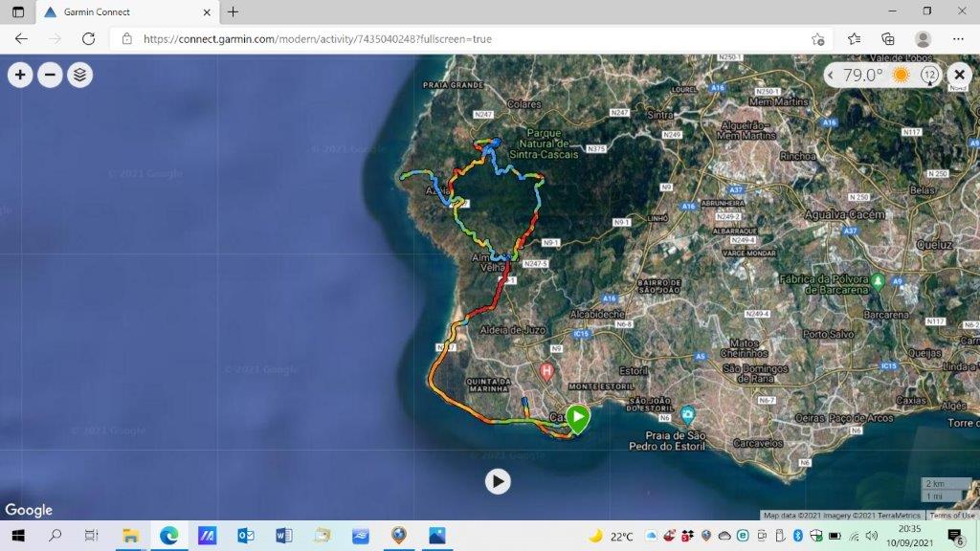Zoom in on the map with the plus button

(x=20, y=75)
